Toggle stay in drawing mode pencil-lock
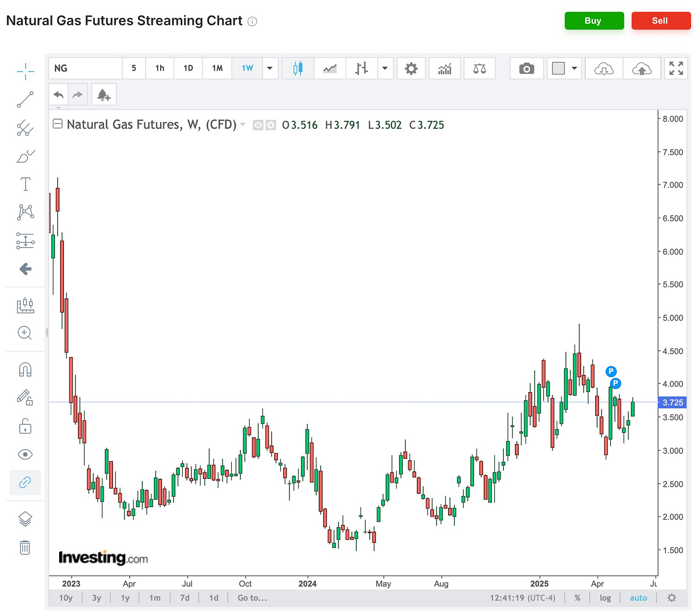Image resolution: width=700 pixels, height=614 pixels. [25, 397]
